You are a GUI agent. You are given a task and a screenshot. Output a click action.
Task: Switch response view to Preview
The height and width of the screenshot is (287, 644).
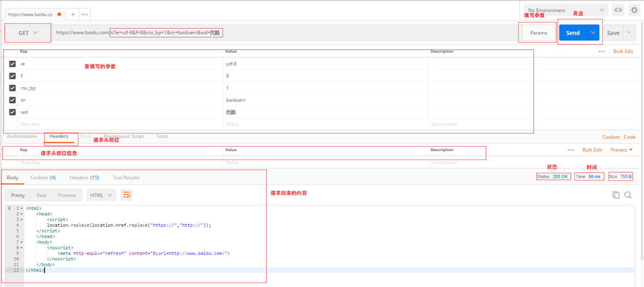pyautogui.click(x=67, y=195)
